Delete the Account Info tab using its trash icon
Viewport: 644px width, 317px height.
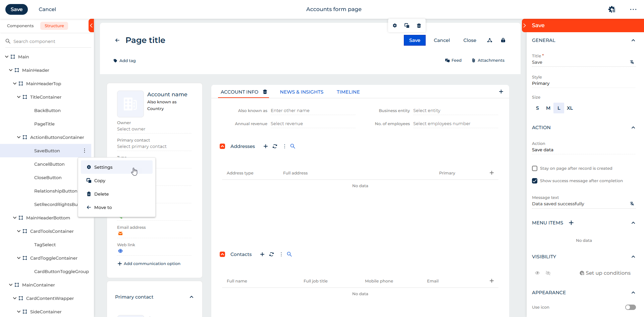265,92
